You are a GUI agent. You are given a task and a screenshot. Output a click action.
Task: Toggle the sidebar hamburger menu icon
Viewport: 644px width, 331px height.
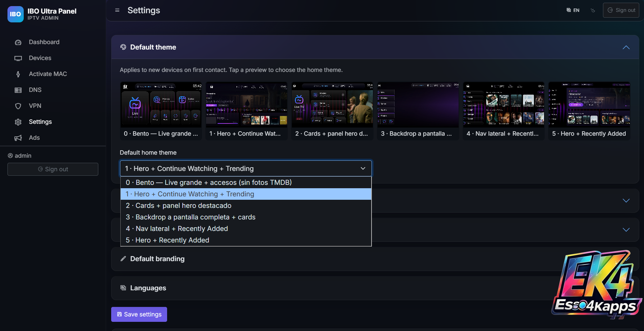pos(117,10)
